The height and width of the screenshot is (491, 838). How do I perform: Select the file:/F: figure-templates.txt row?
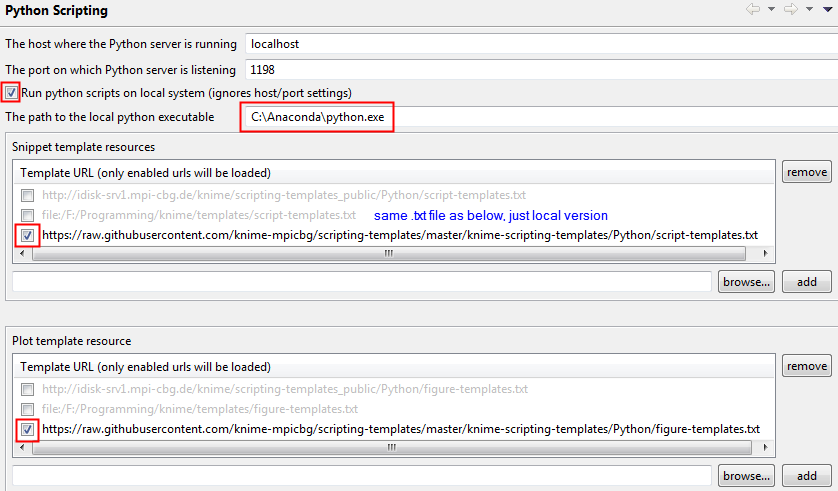200,409
